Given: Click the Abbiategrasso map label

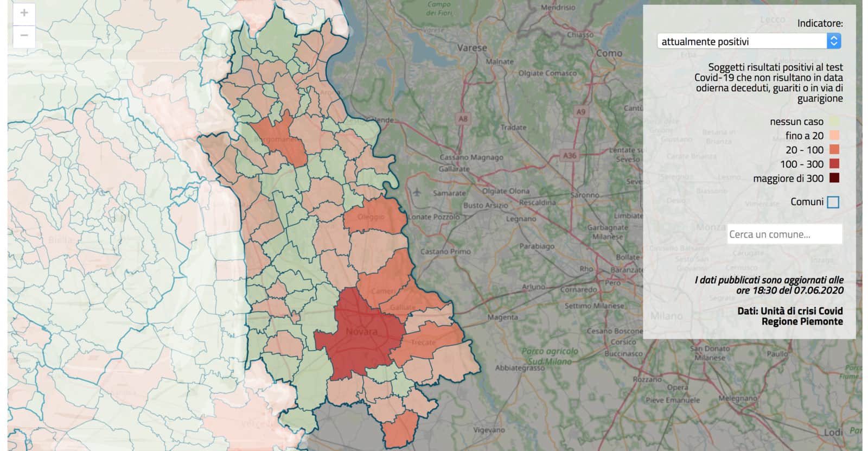Looking at the screenshot, I should click(520, 367).
